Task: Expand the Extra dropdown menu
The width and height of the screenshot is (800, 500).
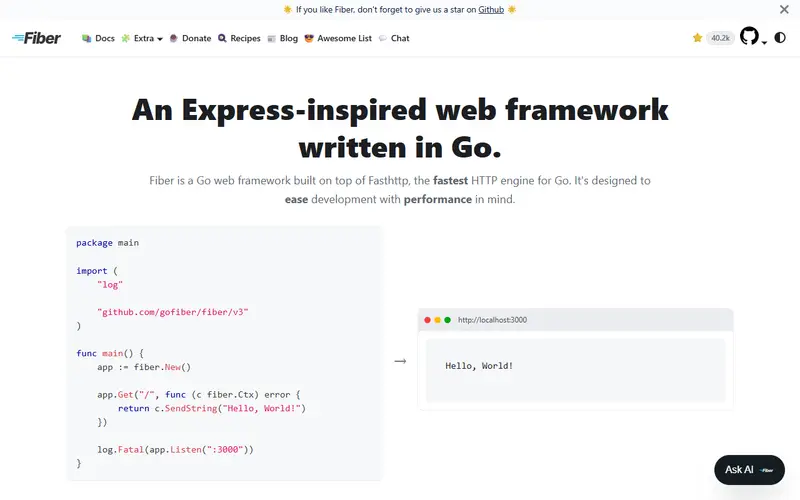Action: click(142, 38)
